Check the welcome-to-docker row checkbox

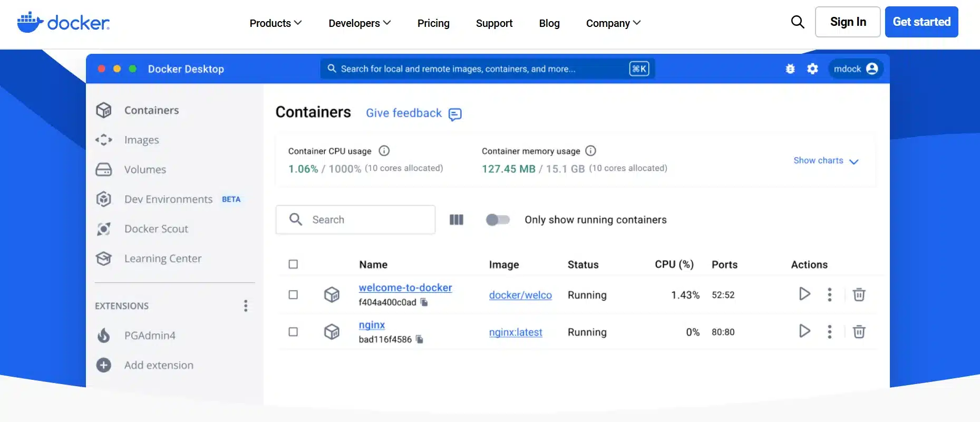pyautogui.click(x=293, y=294)
